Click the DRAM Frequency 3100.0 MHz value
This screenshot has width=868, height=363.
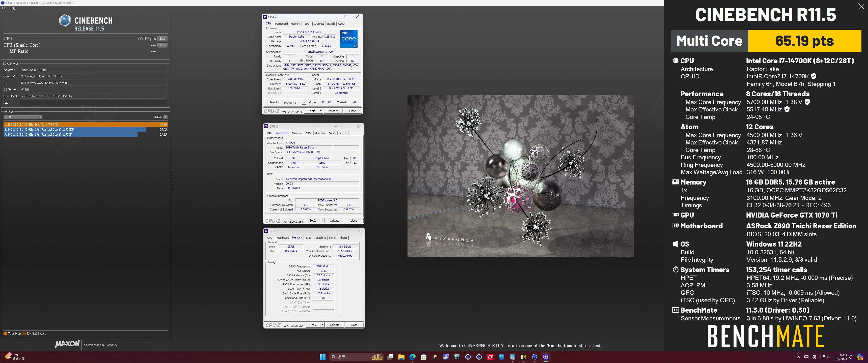coord(323,266)
